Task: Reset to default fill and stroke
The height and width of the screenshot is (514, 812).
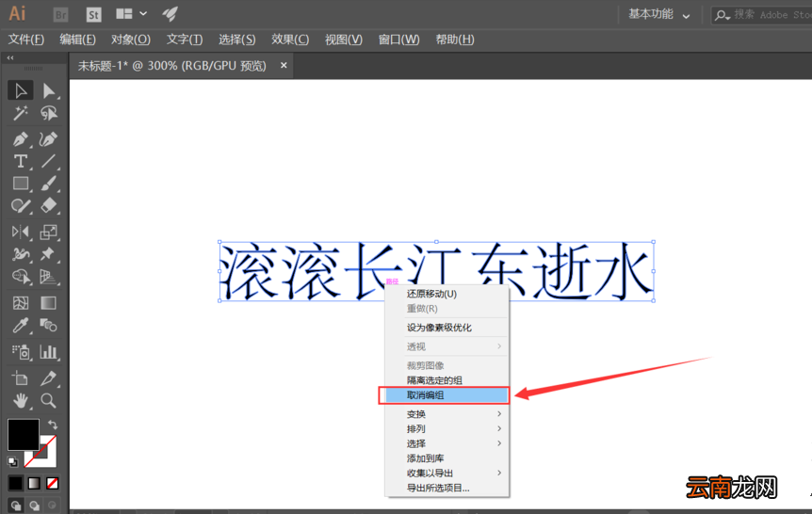Action: 12,461
